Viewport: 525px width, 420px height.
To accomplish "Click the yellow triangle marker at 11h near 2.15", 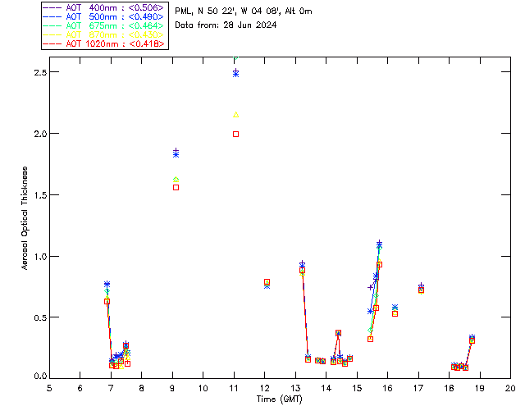I will (235, 115).
